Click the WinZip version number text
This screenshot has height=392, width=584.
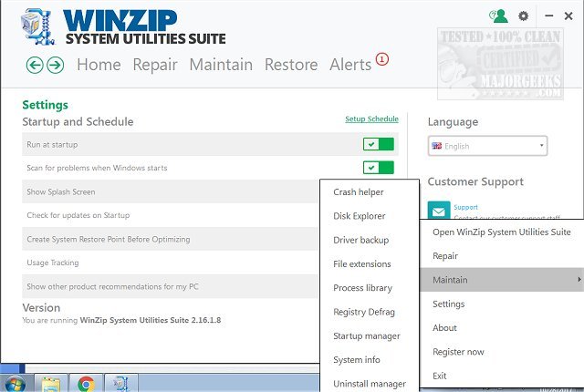[x=151, y=320]
